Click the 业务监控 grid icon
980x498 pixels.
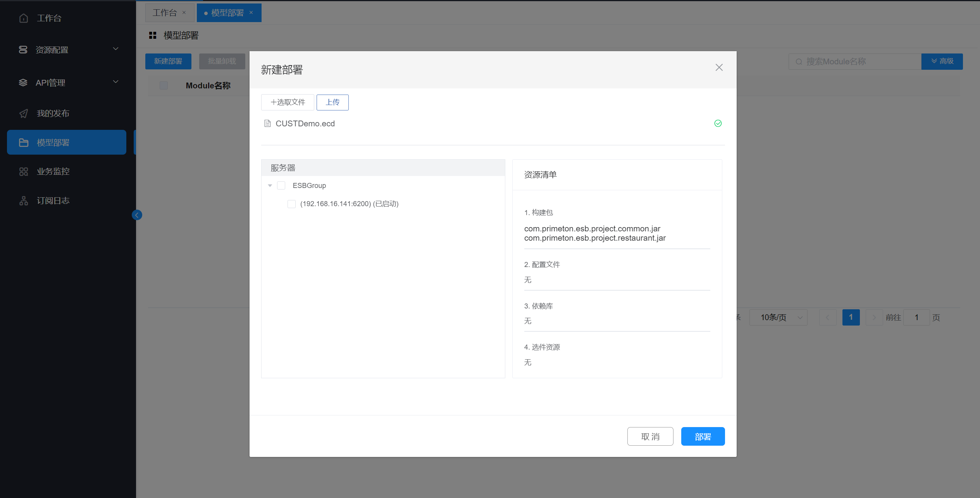point(24,172)
